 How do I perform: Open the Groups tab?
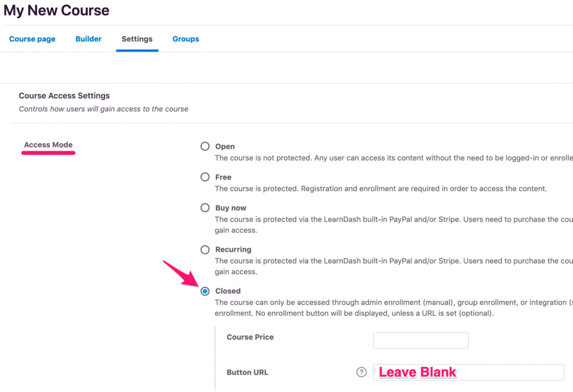[x=186, y=39]
